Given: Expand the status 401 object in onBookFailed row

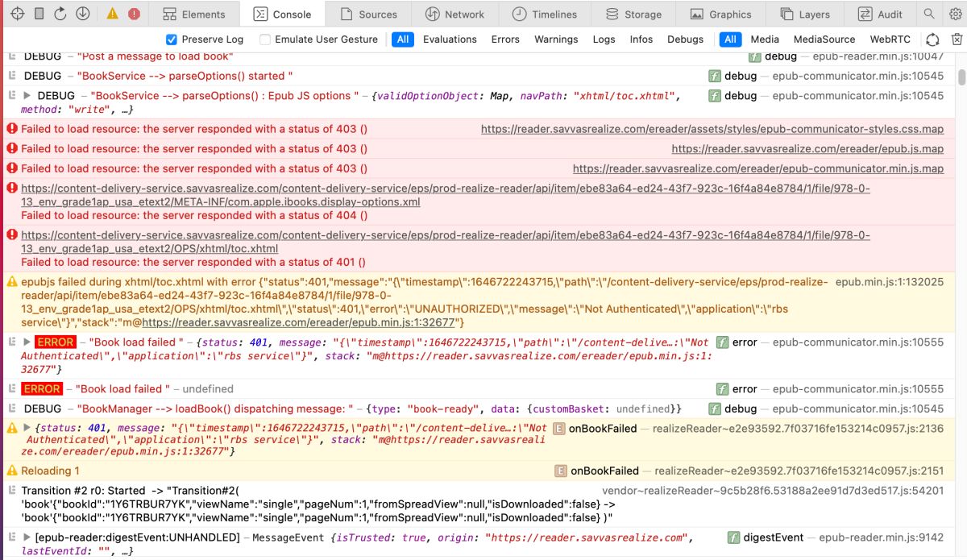Looking at the screenshot, I should point(27,428).
